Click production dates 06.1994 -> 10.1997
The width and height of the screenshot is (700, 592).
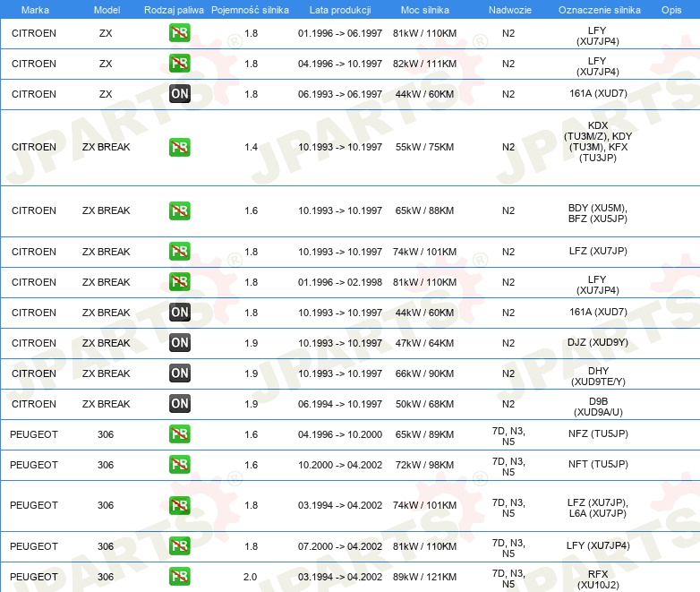[x=340, y=403]
